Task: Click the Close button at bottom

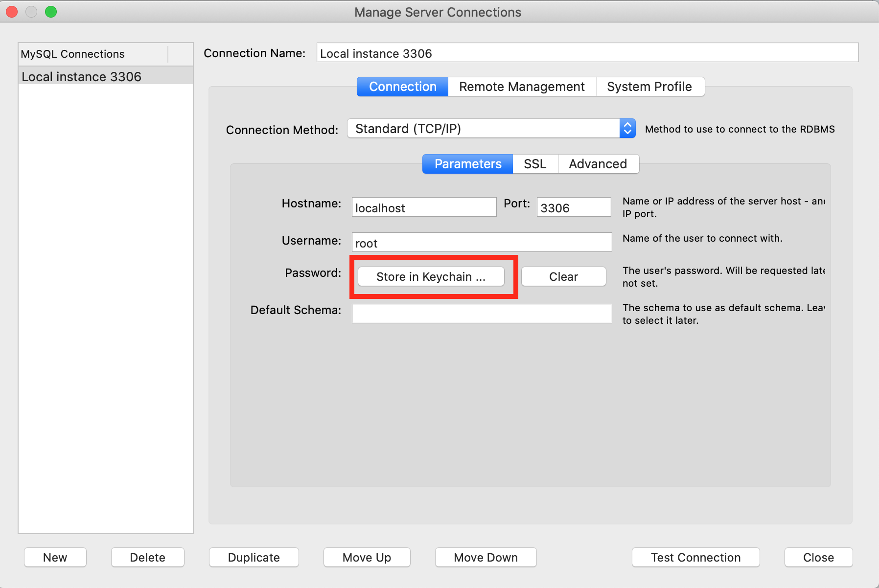Action: (x=819, y=557)
